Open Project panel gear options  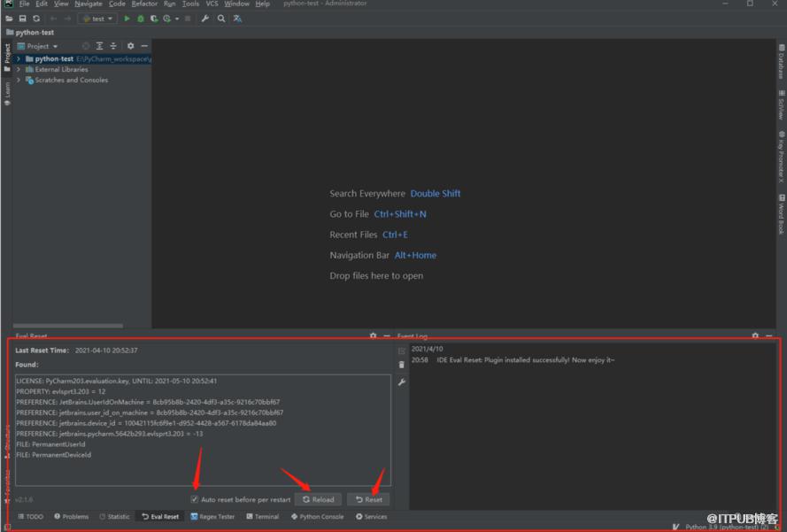click(x=130, y=46)
